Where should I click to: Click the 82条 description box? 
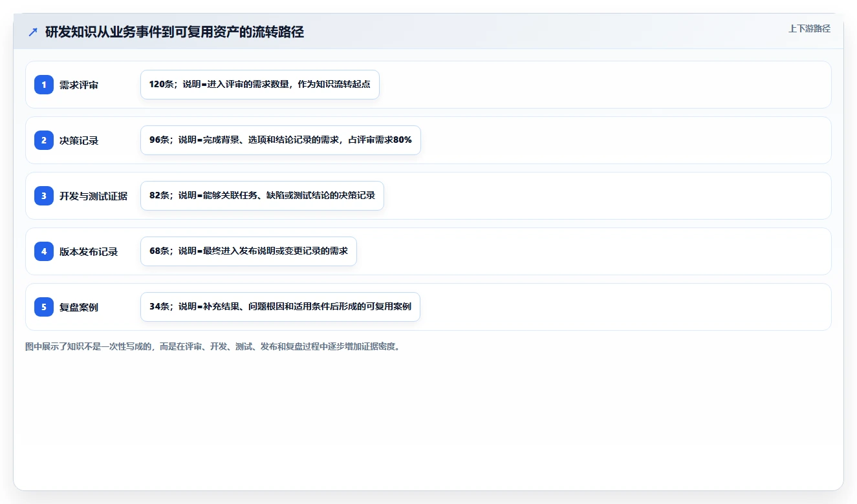tap(263, 196)
